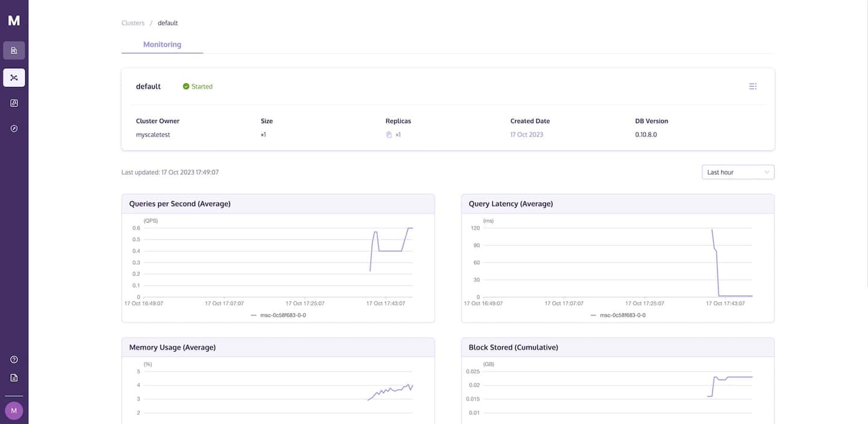Click the Query Latency (Average) title
Screen dimensions: 868x424
pyautogui.click(x=511, y=204)
